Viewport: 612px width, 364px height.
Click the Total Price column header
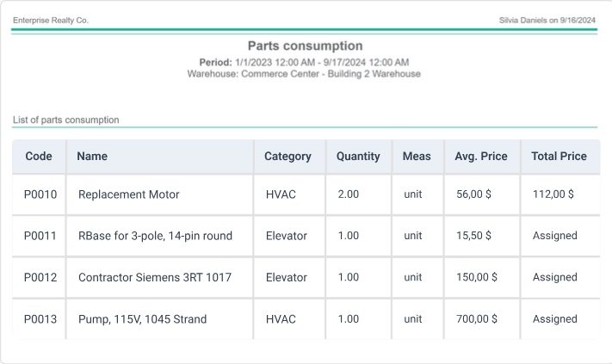559,157
